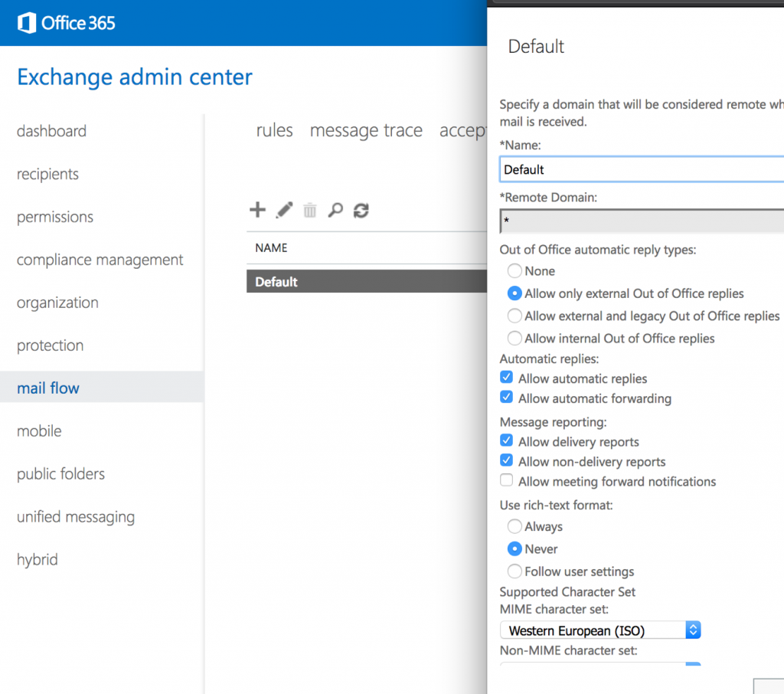
Task: Select Allow only external Out of Office replies
Action: (x=514, y=293)
